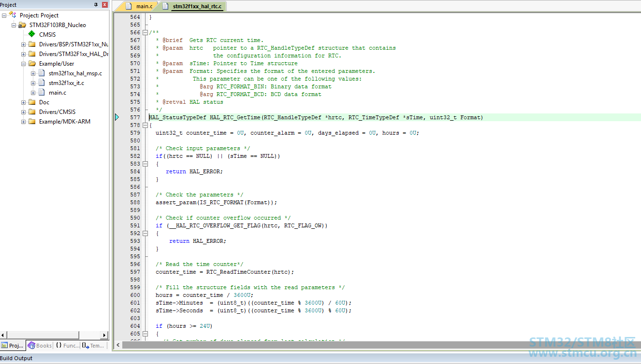The width and height of the screenshot is (641, 364).
Task: Click Project tree left scroll arrow
Action: point(4,335)
